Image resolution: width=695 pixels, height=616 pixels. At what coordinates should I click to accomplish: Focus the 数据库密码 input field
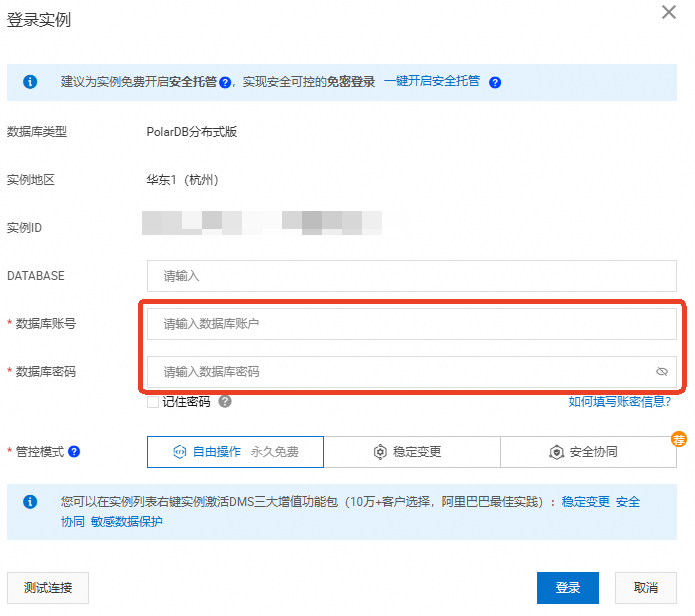tap(411, 372)
